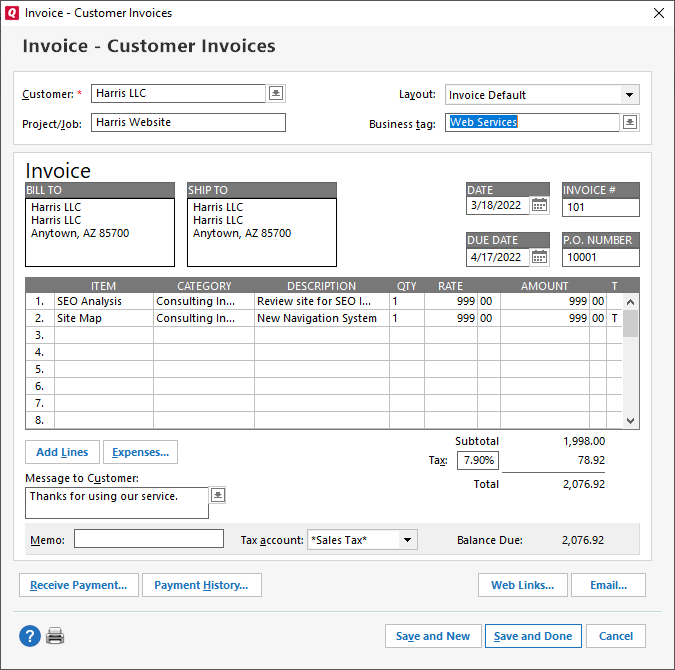The image size is (675, 670).
Task: Click the P.O. NUMBER field 10001
Action: [601, 257]
